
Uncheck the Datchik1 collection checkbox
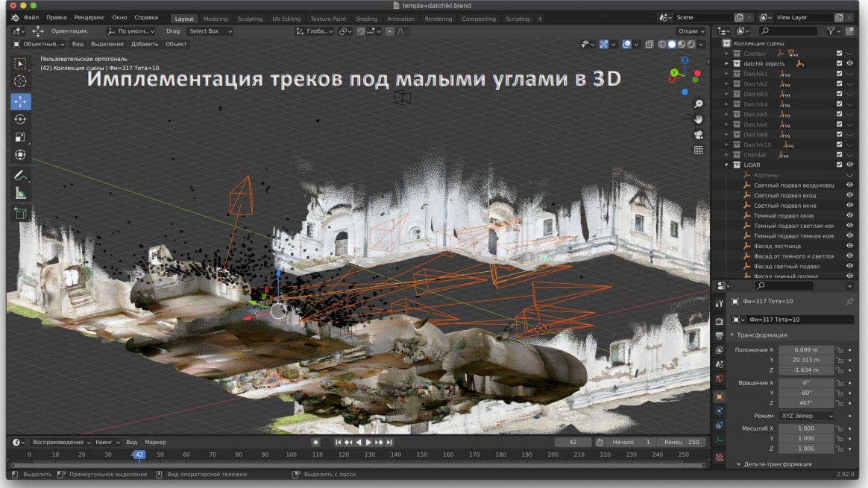coord(840,74)
